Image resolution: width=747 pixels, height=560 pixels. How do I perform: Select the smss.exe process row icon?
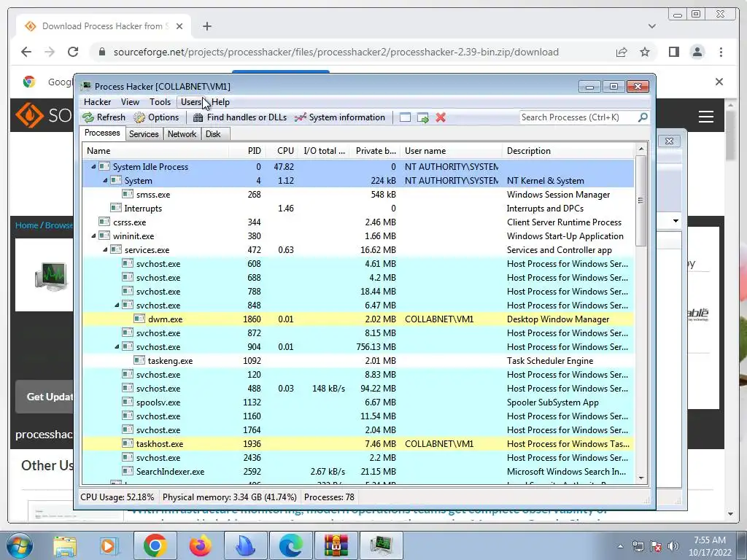[x=127, y=194]
